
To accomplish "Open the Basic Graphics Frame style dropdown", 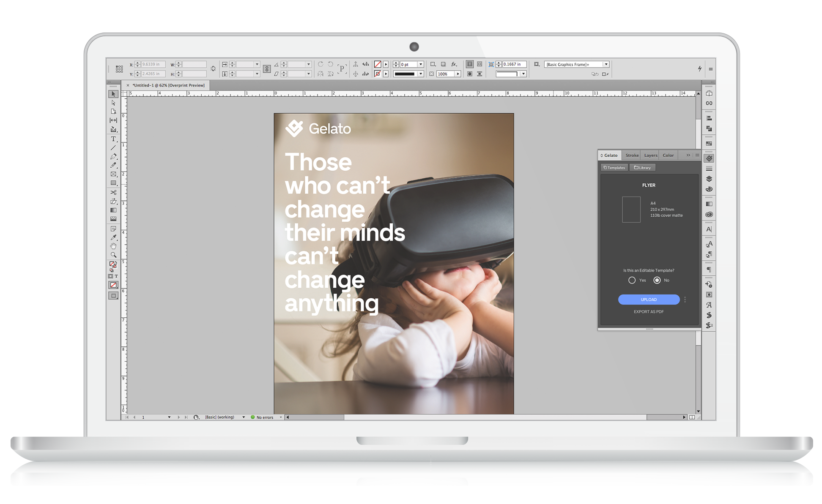I will click(606, 64).
